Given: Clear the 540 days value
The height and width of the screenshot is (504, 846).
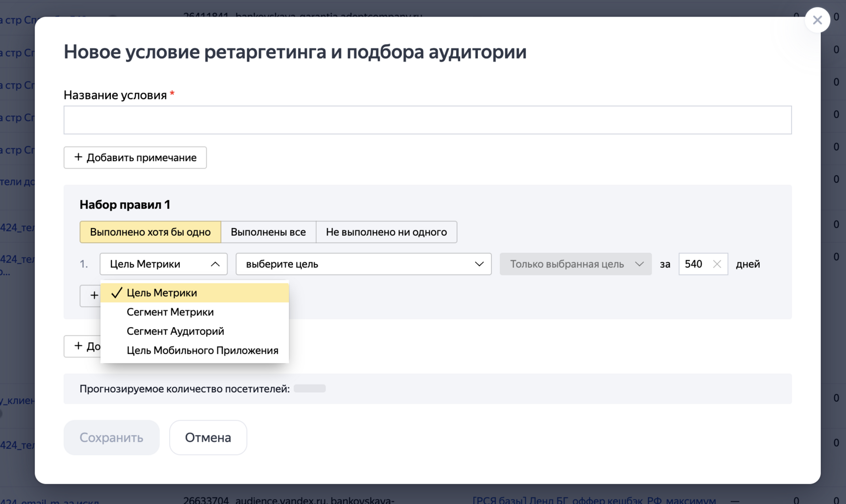Looking at the screenshot, I should point(717,264).
